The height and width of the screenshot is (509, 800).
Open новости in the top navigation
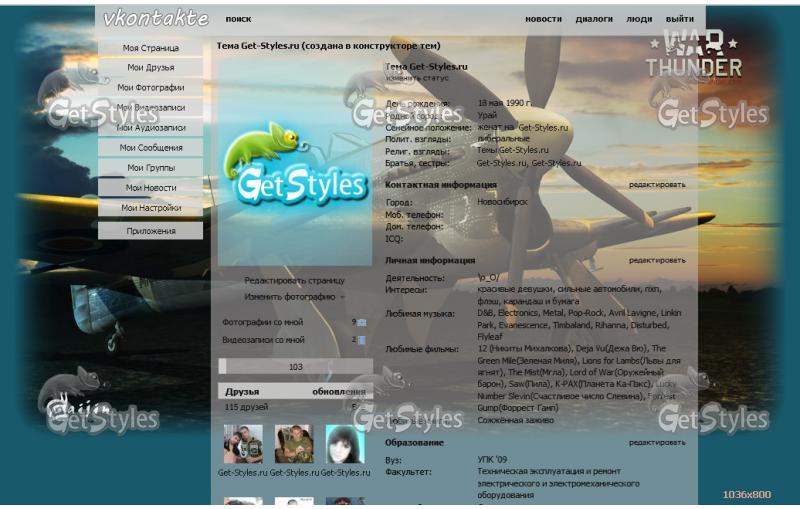pyautogui.click(x=543, y=19)
